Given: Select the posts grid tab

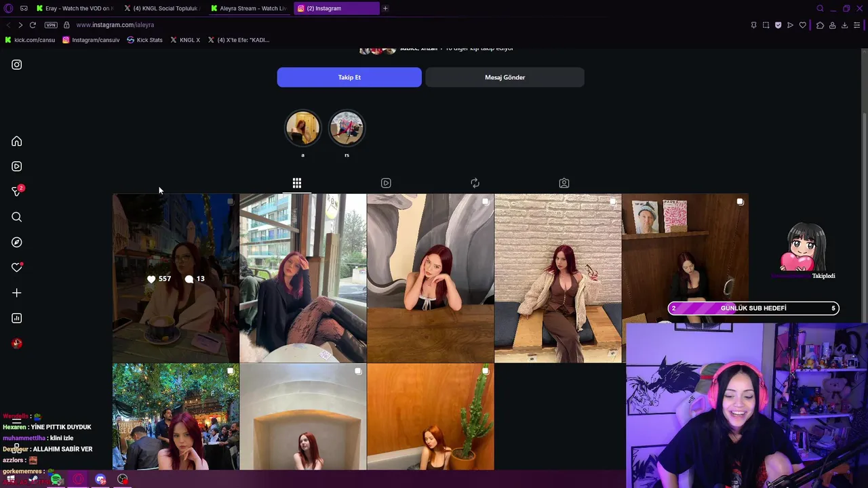Looking at the screenshot, I should [297, 183].
